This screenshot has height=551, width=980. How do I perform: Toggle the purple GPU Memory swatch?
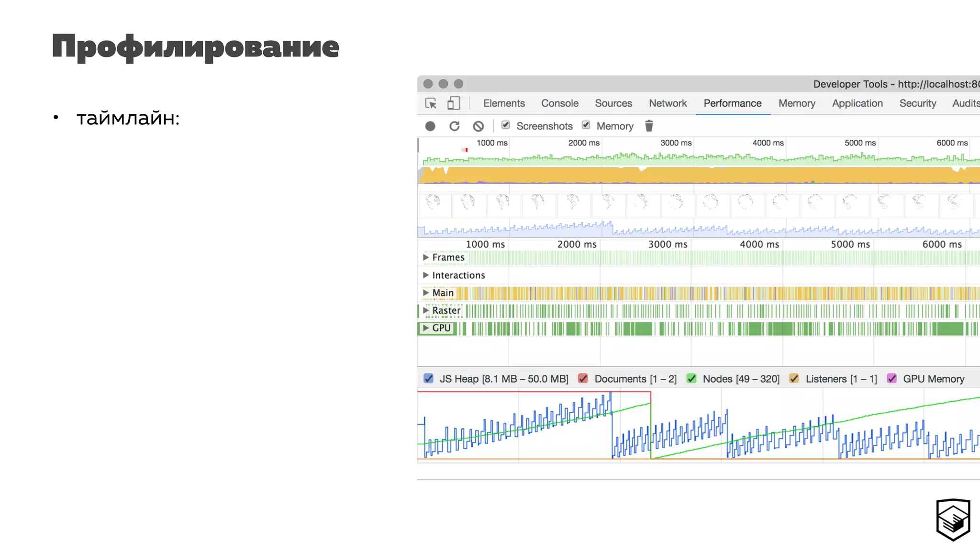tap(891, 379)
